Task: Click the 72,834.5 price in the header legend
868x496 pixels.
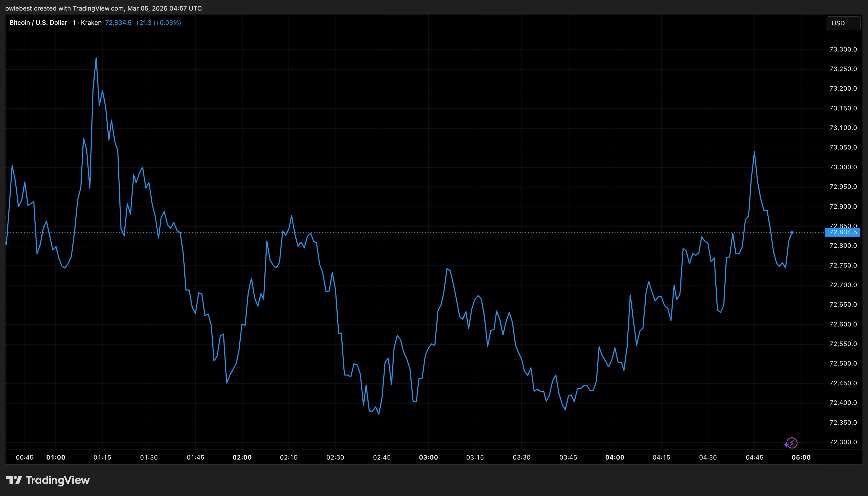Action: [x=118, y=23]
